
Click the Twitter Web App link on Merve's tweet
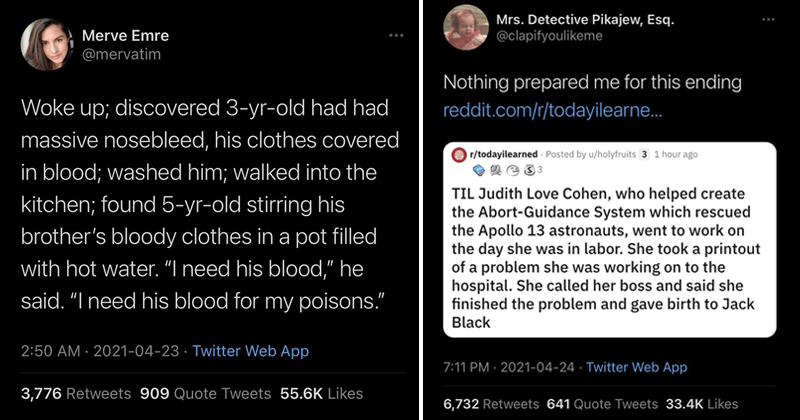click(250, 351)
